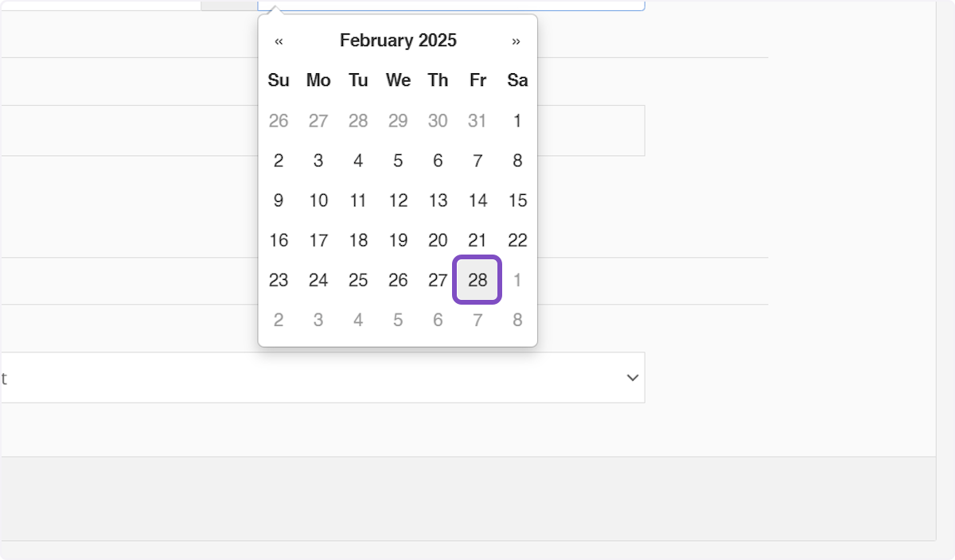
Task: Choose February 27 on calendar
Action: (438, 280)
